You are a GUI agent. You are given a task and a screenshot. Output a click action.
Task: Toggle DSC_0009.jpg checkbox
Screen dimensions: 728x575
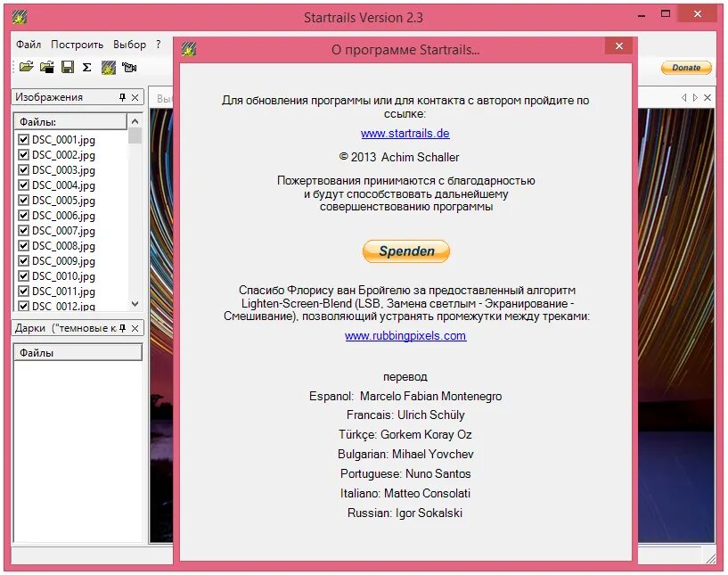pos(24,260)
